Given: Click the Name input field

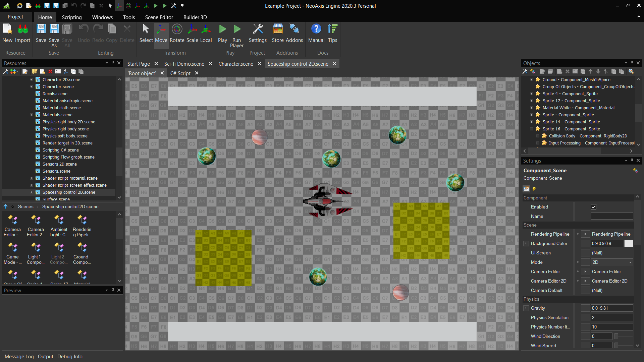Looking at the screenshot, I should coord(612,217).
